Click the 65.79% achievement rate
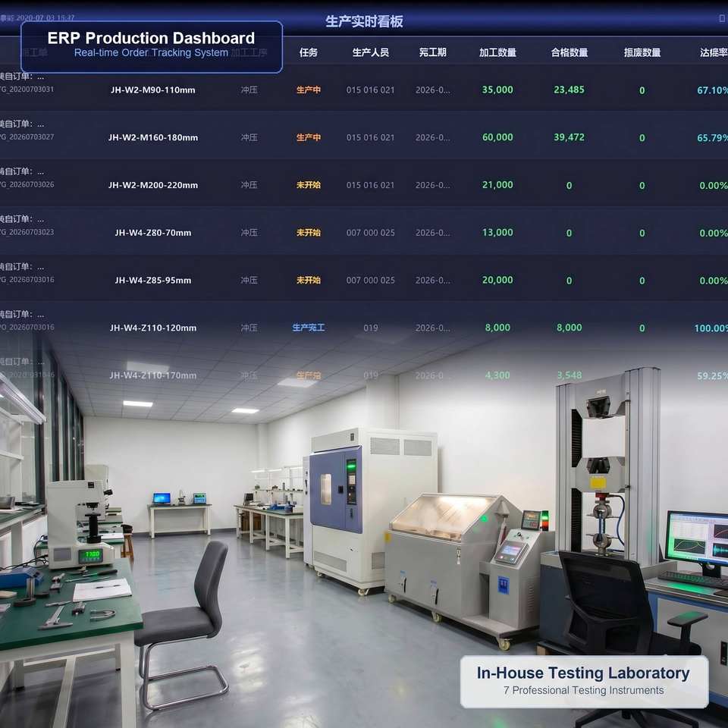The width and height of the screenshot is (728, 728). (x=712, y=138)
